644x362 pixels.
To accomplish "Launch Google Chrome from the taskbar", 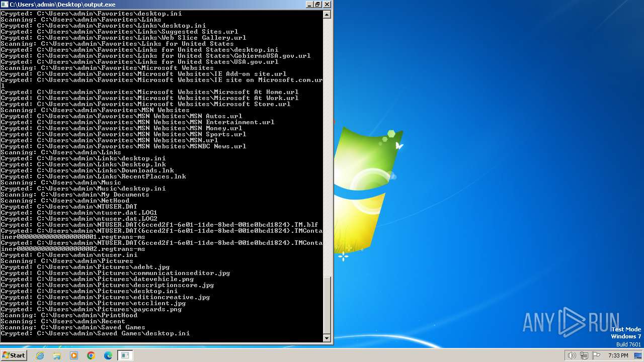I will [x=91, y=355].
